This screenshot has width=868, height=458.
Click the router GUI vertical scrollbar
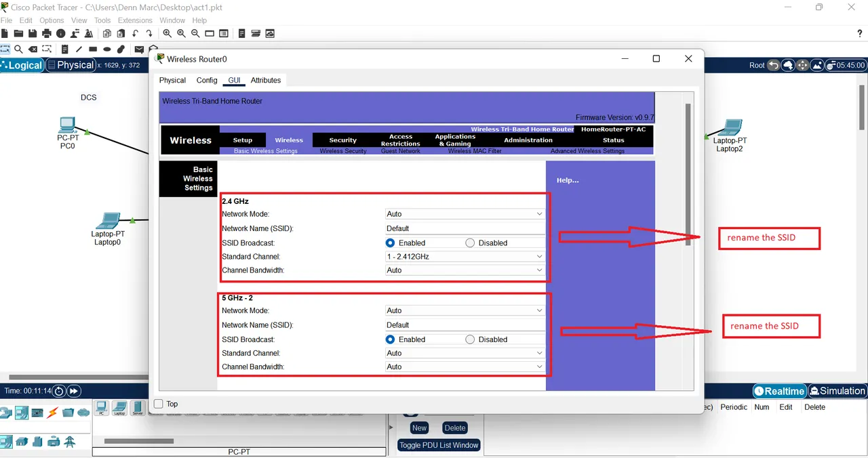(688, 175)
